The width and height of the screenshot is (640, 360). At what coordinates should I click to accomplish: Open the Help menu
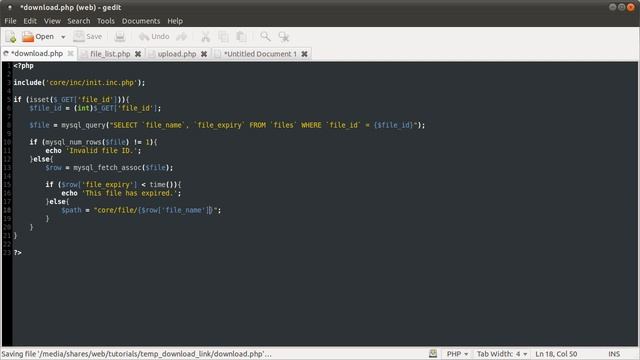175,21
